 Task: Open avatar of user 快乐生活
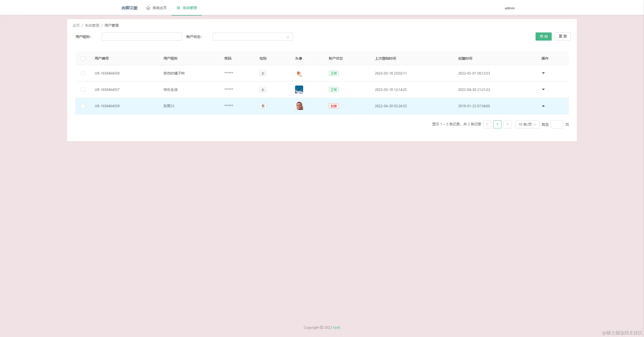click(299, 90)
